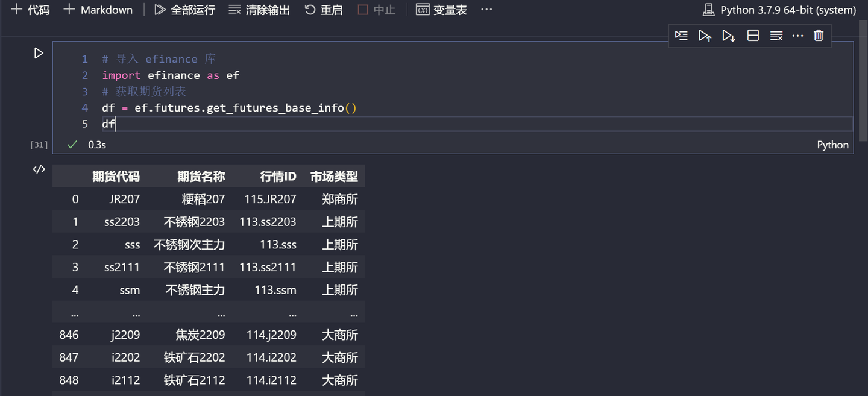Delete the cell using the trash icon
Screen dimensions: 868x396
pos(818,36)
